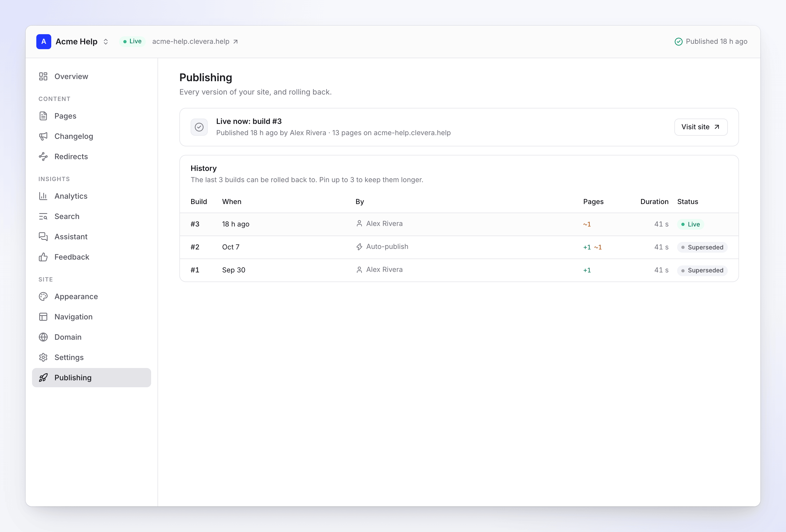Click the Appearance palette icon

(x=43, y=297)
